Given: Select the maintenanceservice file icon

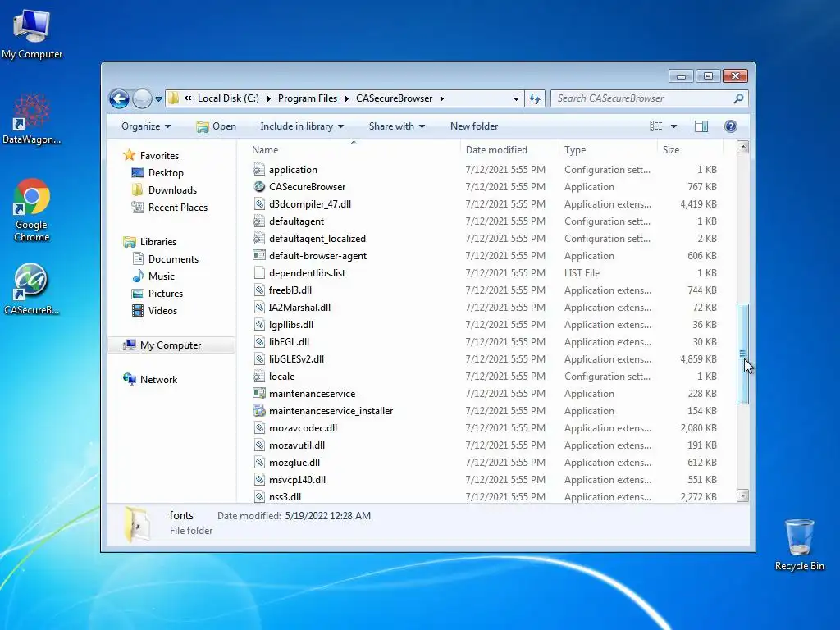Looking at the screenshot, I should coord(259,394).
